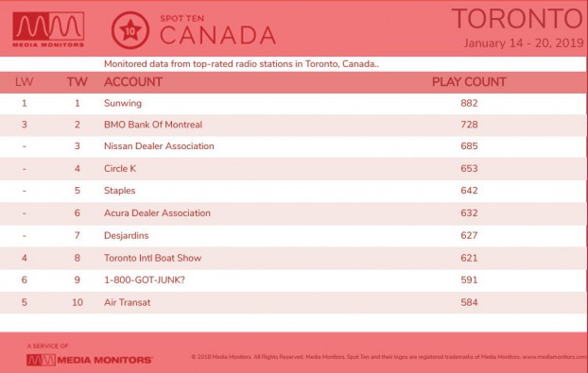Viewport: 588px width, 373px height.
Task: Click the Staples play count 642
Action: (x=469, y=190)
